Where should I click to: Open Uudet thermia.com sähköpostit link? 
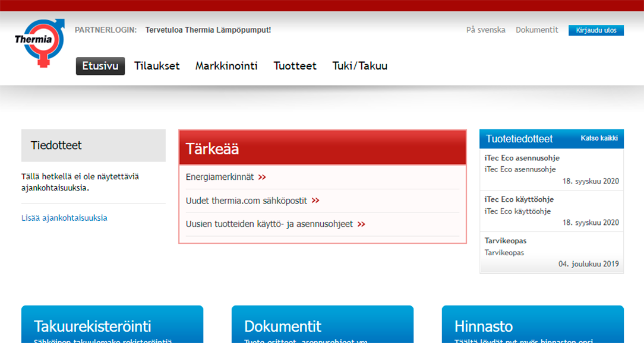click(x=247, y=201)
